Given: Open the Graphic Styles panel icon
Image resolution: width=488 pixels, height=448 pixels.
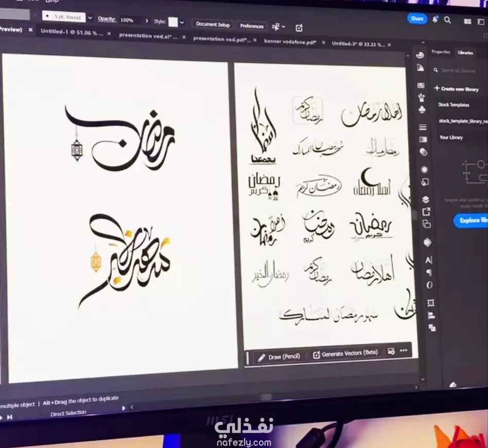Looking at the screenshot, I should [x=425, y=182].
